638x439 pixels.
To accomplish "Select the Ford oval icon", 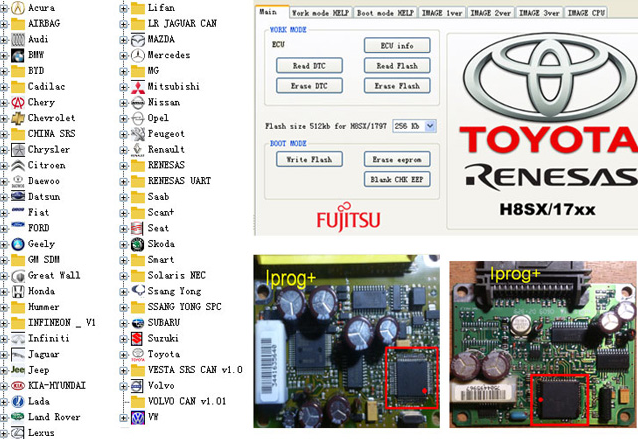I will [17, 225].
